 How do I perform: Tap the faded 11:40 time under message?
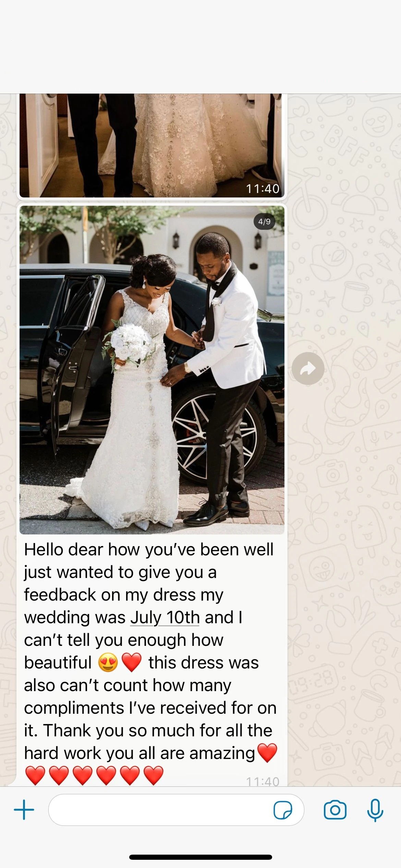point(263,781)
